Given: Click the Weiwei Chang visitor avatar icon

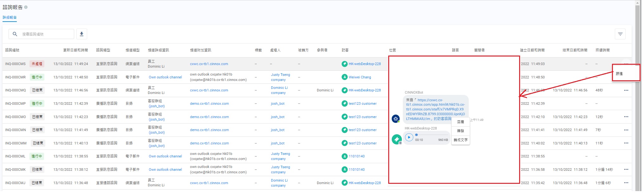Looking at the screenshot, I should coord(345,77).
